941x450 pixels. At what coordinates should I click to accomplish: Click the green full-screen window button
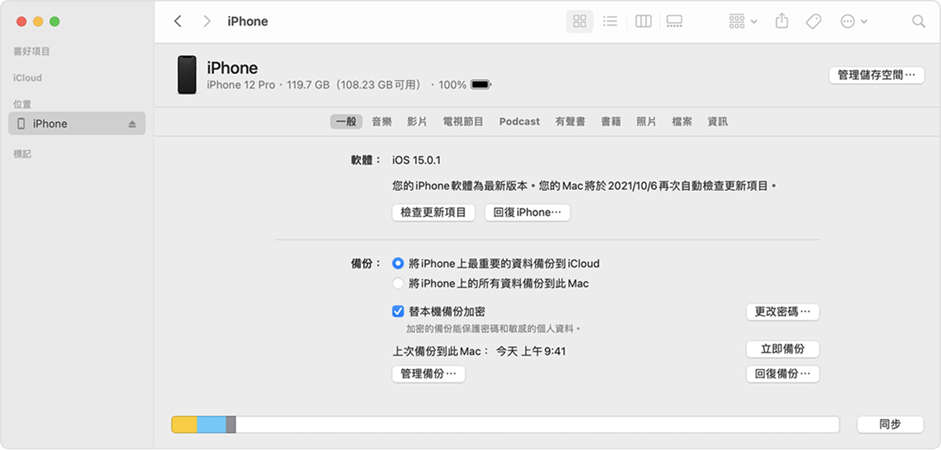[x=55, y=22]
